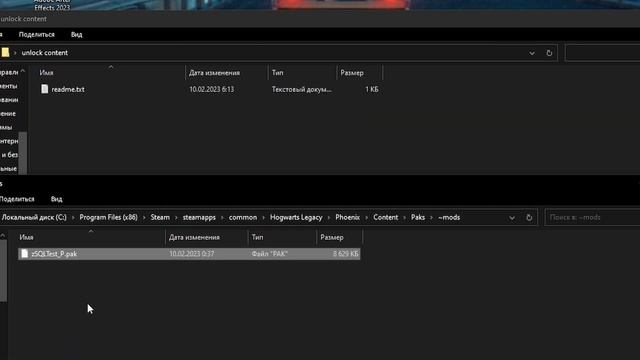
Task: Click the zSQLTest_P.pak file icon
Action: pos(24,253)
